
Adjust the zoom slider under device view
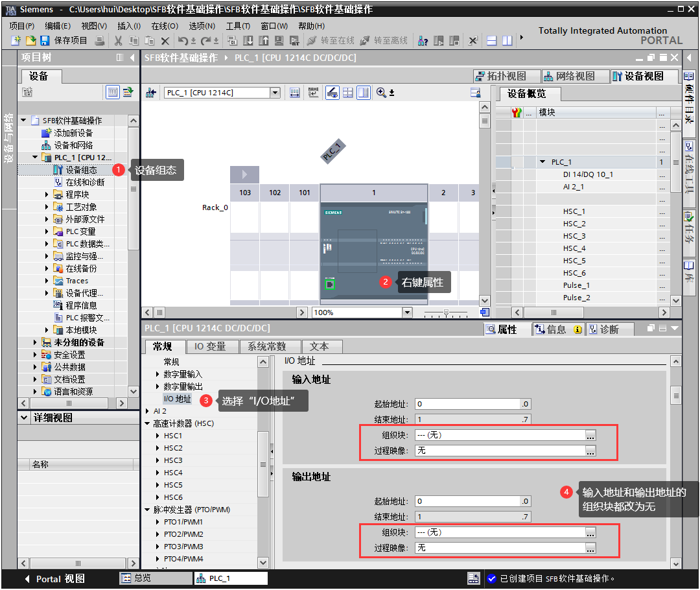click(x=446, y=313)
